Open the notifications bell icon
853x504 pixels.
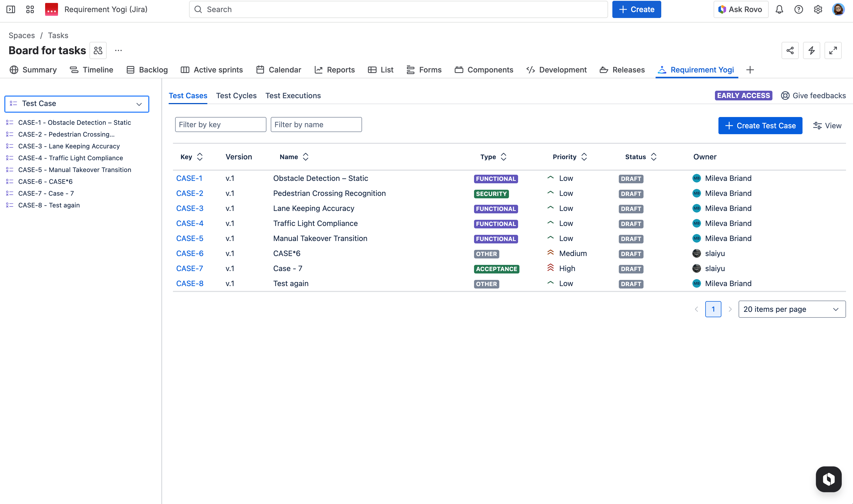coord(779,9)
